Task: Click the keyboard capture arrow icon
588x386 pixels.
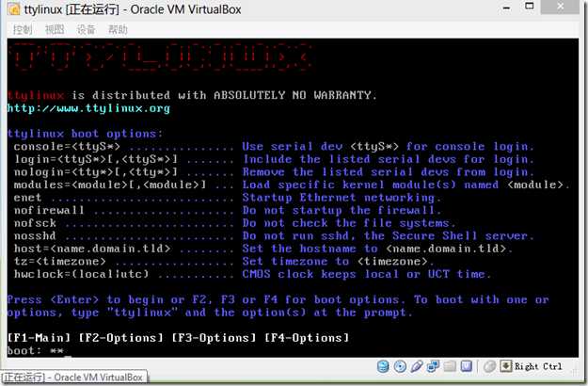Action: (x=505, y=365)
